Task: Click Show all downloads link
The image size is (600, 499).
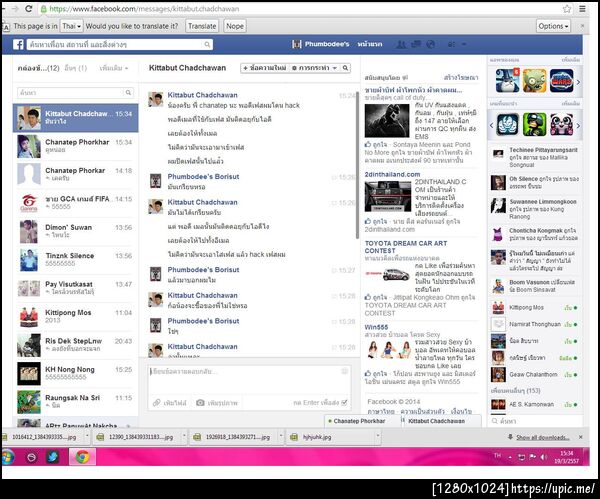Action: [x=543, y=437]
